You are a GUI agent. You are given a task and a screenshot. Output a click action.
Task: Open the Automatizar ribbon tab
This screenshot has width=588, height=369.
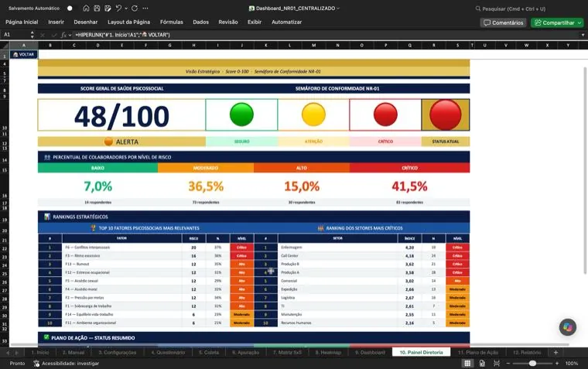[x=286, y=22]
